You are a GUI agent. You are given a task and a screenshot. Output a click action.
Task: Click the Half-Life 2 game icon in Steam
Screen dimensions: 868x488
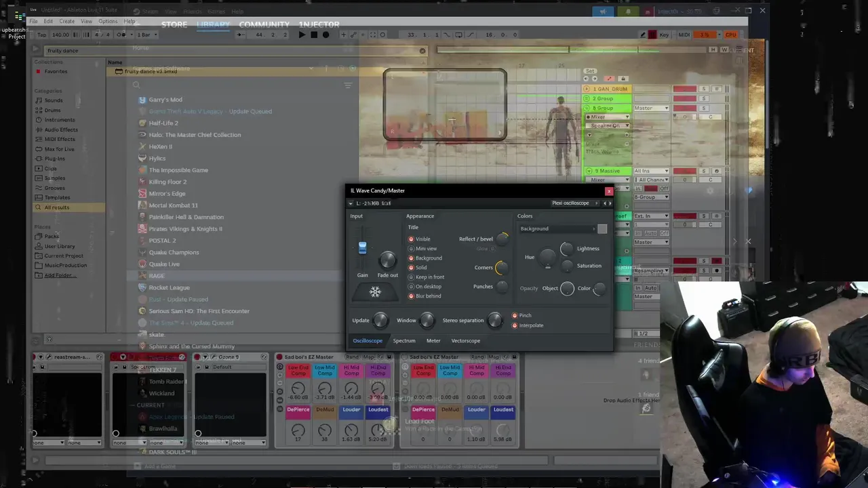[x=142, y=123]
